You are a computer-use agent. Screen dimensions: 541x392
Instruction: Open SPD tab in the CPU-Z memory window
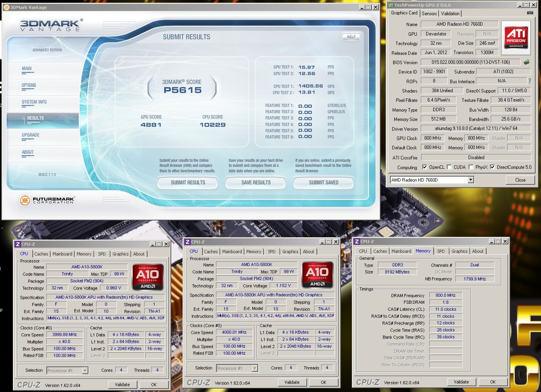[x=441, y=251]
